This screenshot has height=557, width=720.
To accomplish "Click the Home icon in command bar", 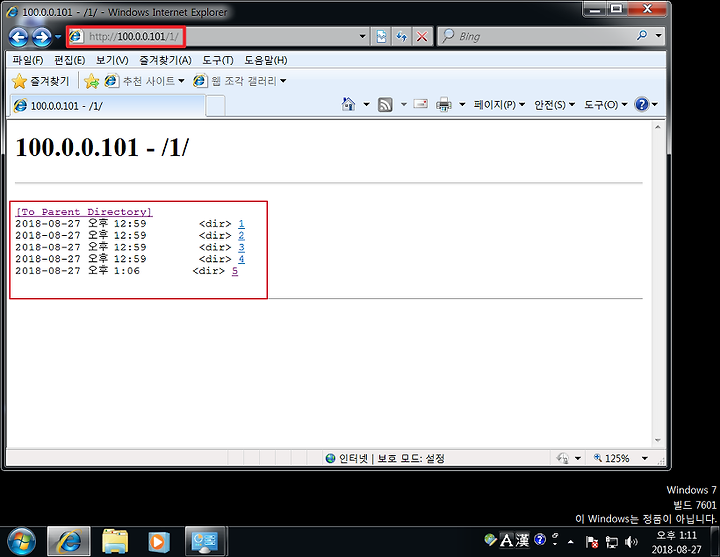I will pyautogui.click(x=349, y=105).
